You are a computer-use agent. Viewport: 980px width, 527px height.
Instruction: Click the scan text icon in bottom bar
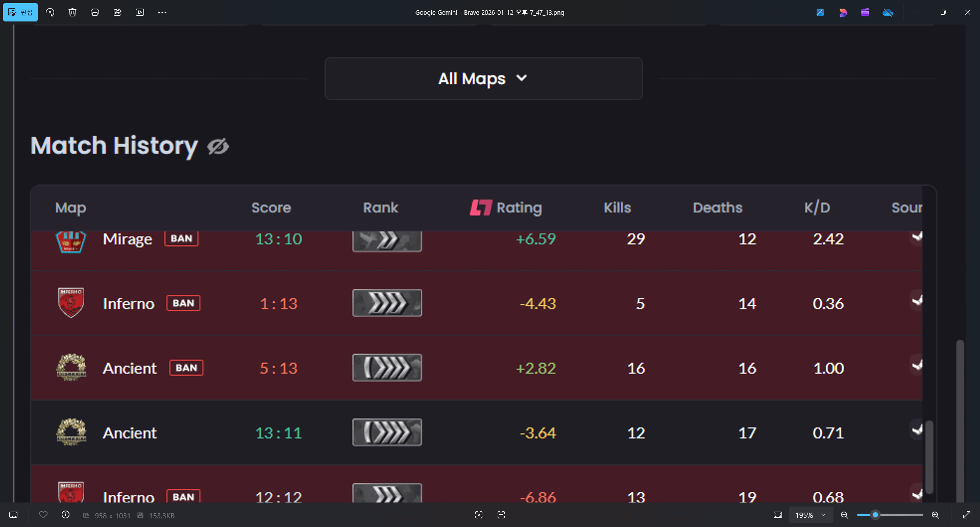(501, 515)
